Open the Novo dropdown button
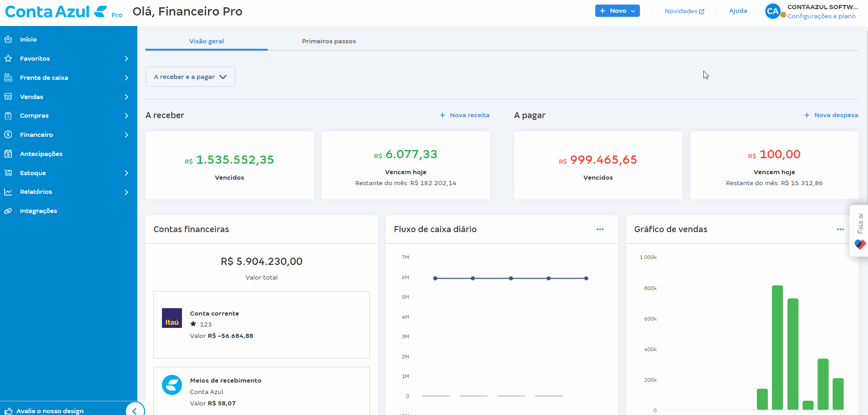 617,10
